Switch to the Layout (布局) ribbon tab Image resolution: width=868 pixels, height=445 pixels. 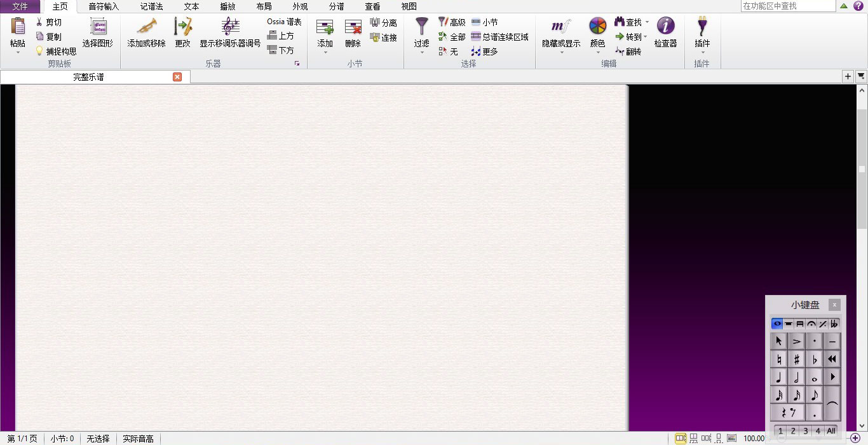264,6
